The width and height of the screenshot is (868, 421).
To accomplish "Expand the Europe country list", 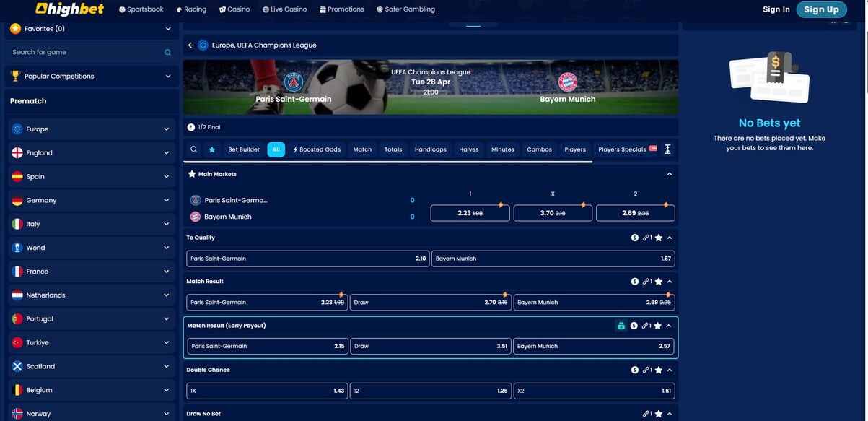I will coord(167,129).
